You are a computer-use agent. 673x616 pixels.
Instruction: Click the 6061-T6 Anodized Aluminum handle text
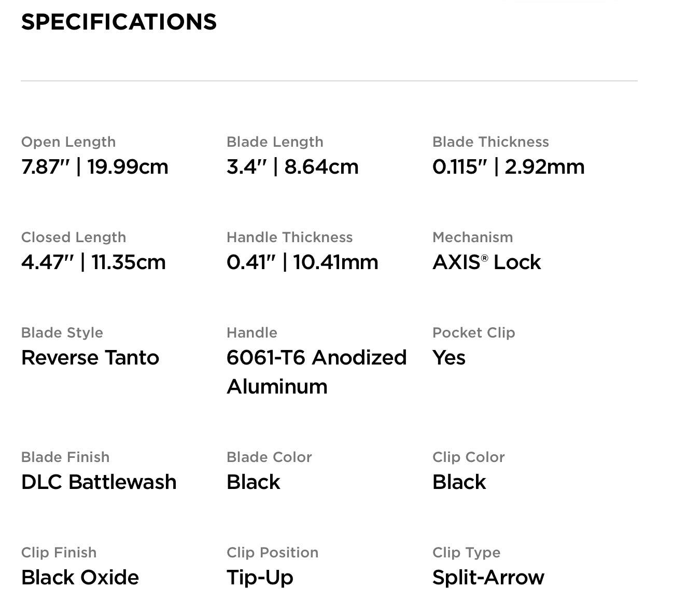(316, 372)
